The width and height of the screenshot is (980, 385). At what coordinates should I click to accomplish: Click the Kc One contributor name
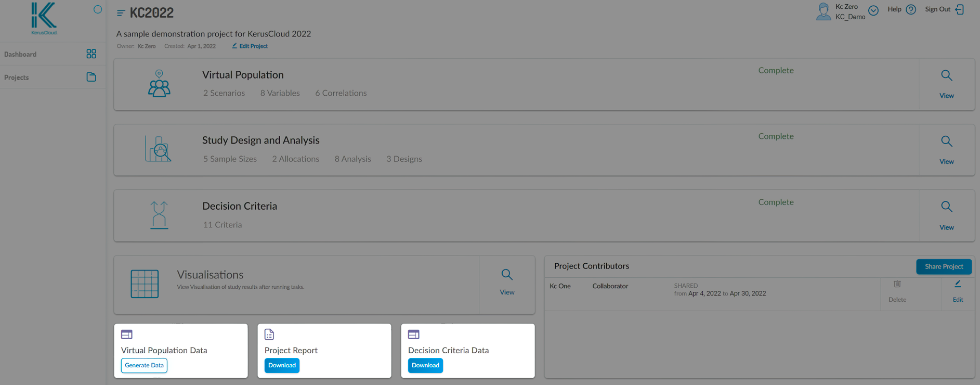[x=560, y=286]
